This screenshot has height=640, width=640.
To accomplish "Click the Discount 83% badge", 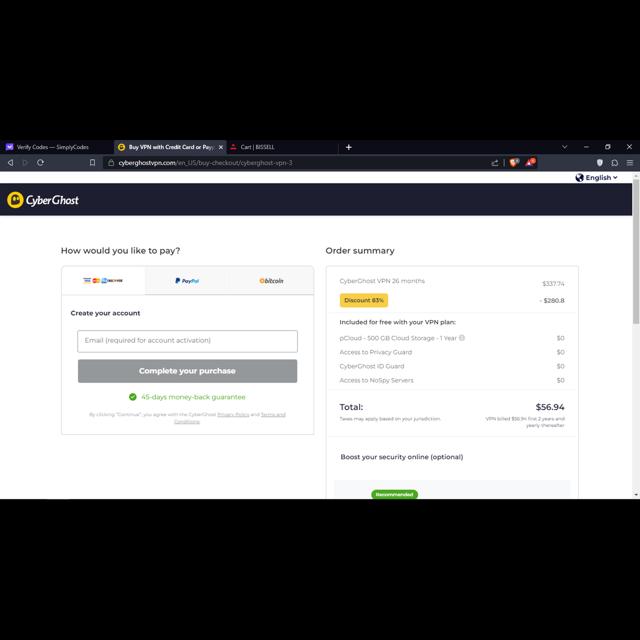I will pos(364,300).
